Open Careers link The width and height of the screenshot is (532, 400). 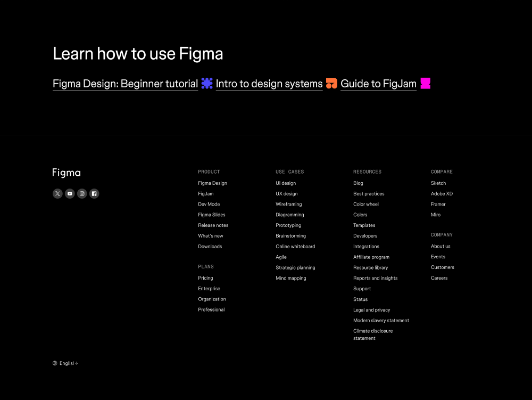tap(439, 277)
